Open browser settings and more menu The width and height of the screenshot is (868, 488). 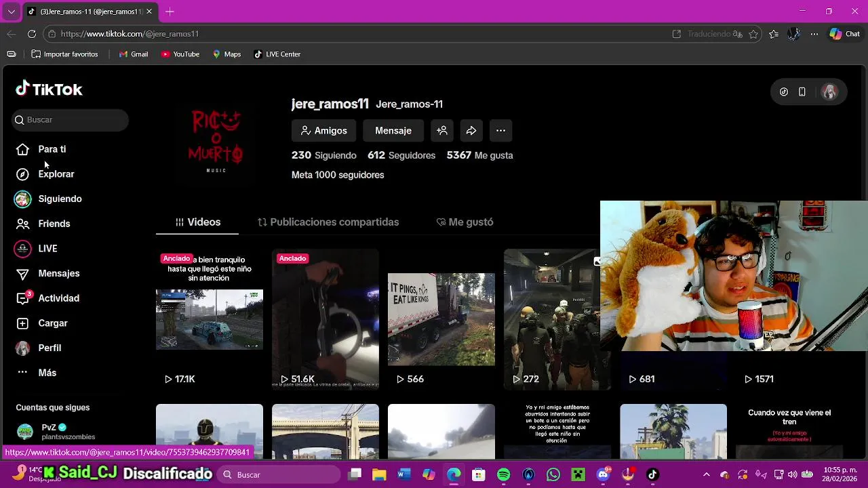coord(814,34)
